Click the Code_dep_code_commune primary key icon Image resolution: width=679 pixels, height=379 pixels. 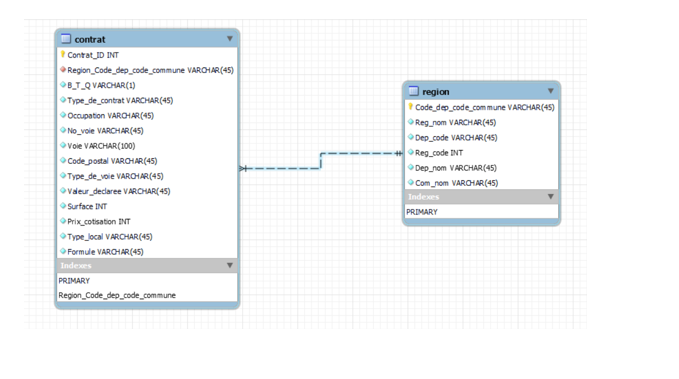coord(411,107)
